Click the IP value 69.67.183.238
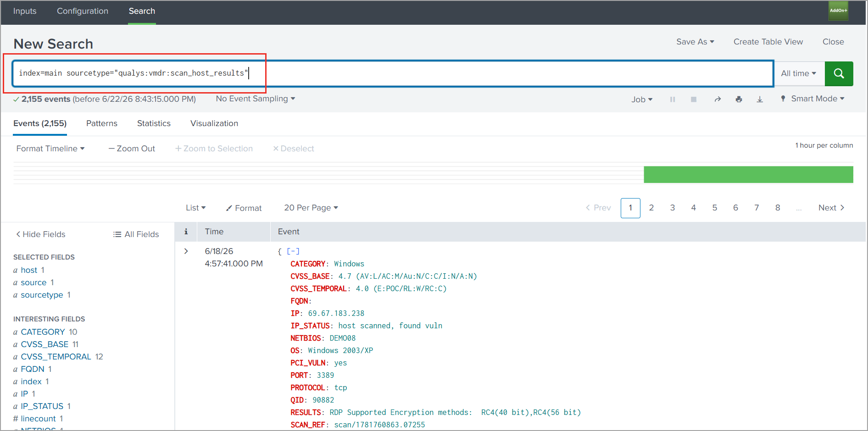Screen dimensions: 868x431 pyautogui.click(x=336, y=314)
